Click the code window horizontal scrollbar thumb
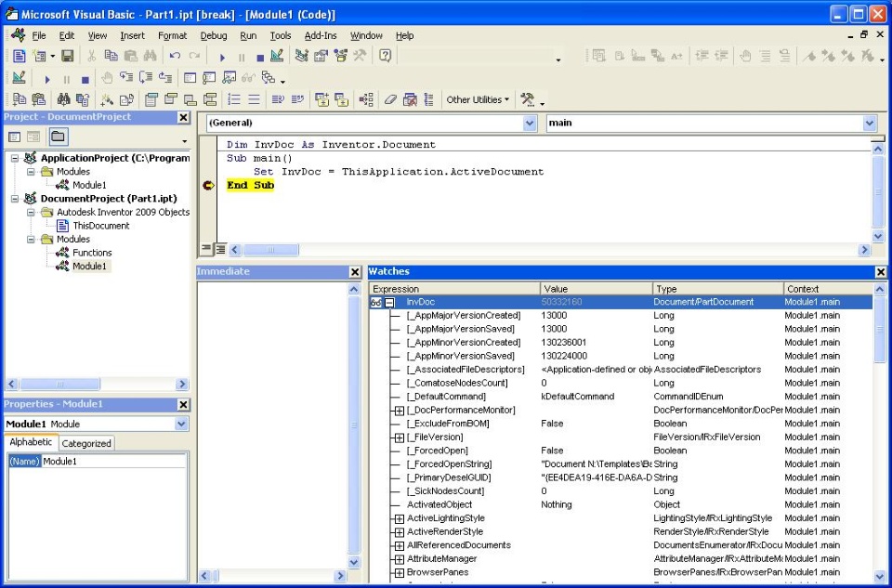 point(271,250)
